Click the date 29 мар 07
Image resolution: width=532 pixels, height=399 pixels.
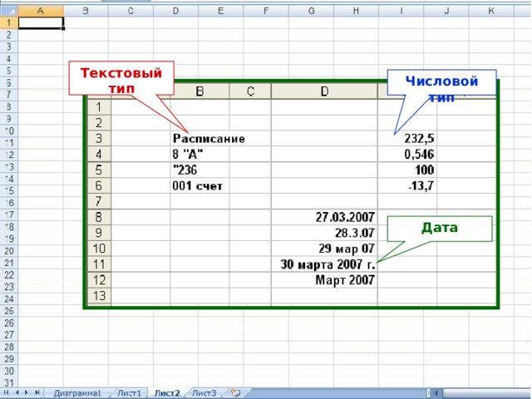pyautogui.click(x=347, y=249)
